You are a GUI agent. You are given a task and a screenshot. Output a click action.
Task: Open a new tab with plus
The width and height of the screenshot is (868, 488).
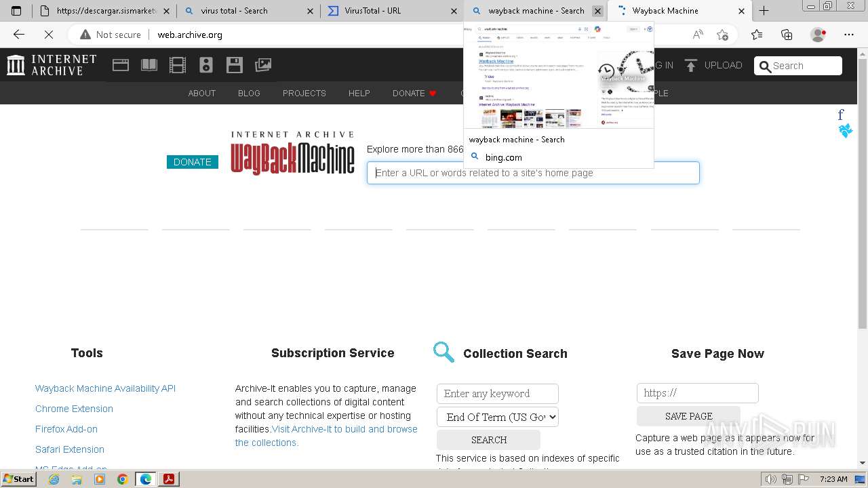[764, 11]
